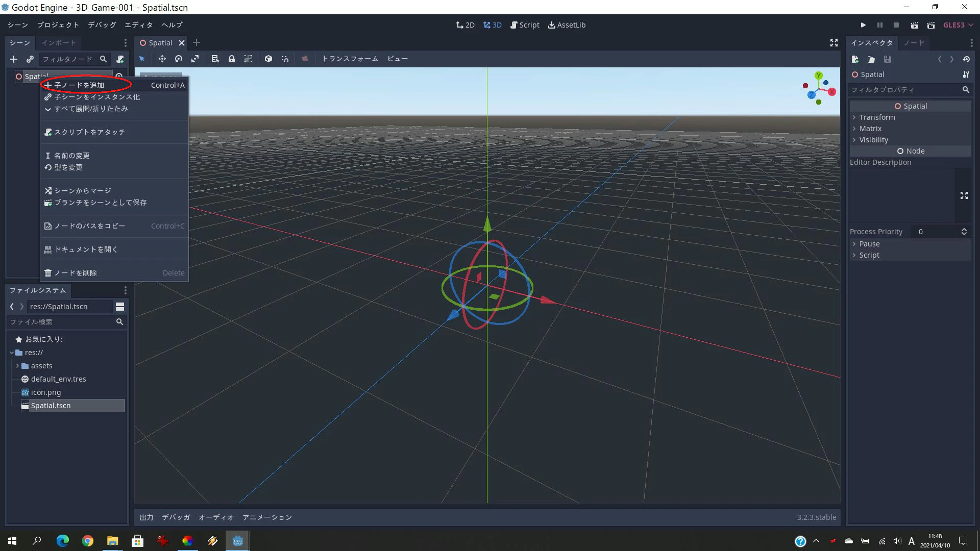Click the instance scene link icon

click(30, 59)
